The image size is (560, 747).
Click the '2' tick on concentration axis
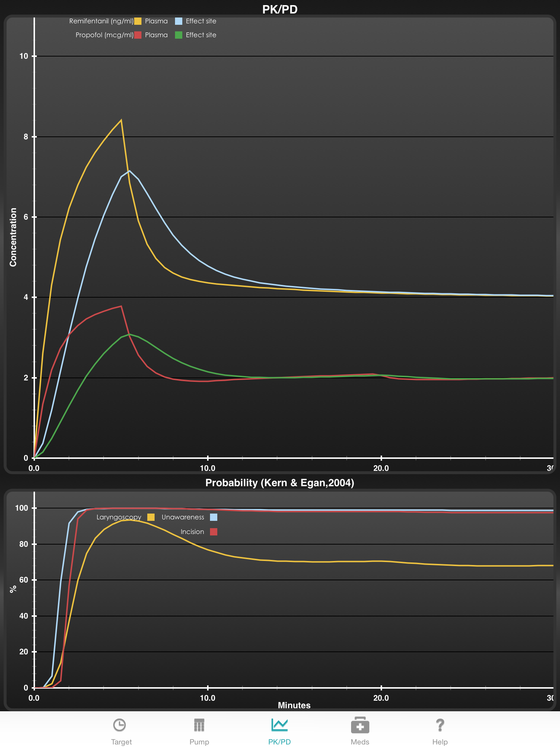pyautogui.click(x=26, y=378)
